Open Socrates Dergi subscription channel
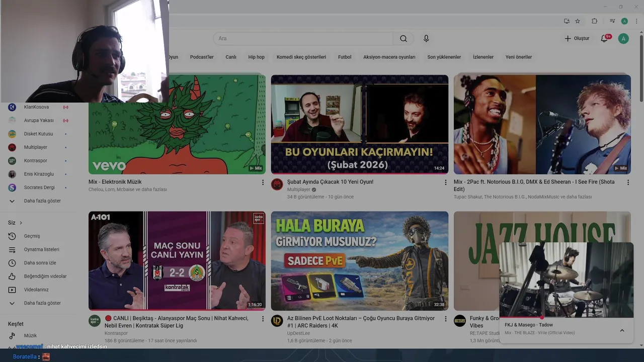 [x=39, y=188]
